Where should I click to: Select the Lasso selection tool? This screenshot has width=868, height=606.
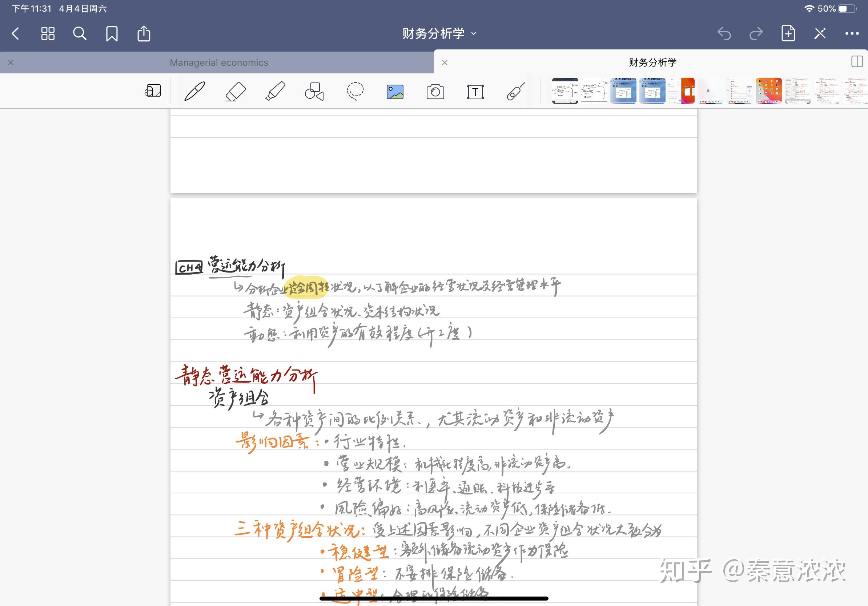point(355,92)
